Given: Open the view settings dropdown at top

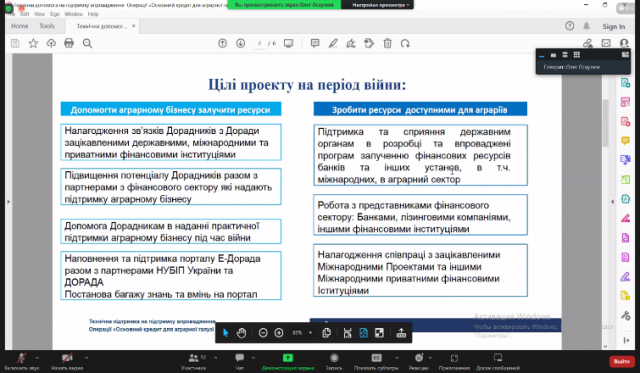Looking at the screenshot, I should [x=380, y=5].
